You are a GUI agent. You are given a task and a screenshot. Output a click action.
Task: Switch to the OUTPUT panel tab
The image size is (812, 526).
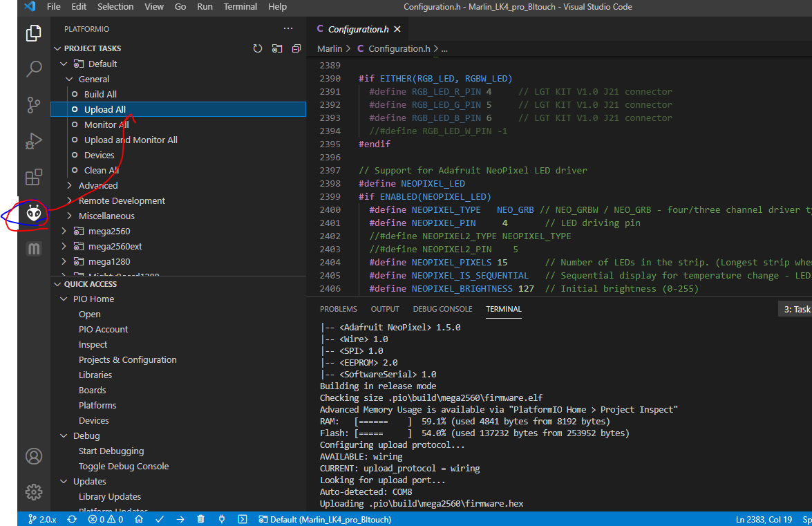(x=385, y=309)
